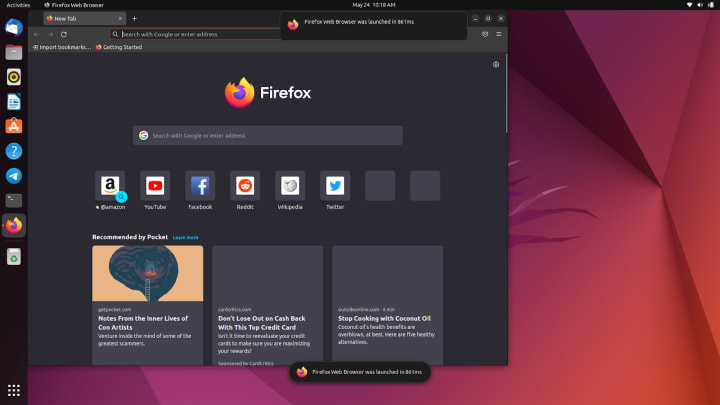Open the Firefox hamburger menu
Image resolution: width=720 pixels, height=405 pixels.
(499, 34)
